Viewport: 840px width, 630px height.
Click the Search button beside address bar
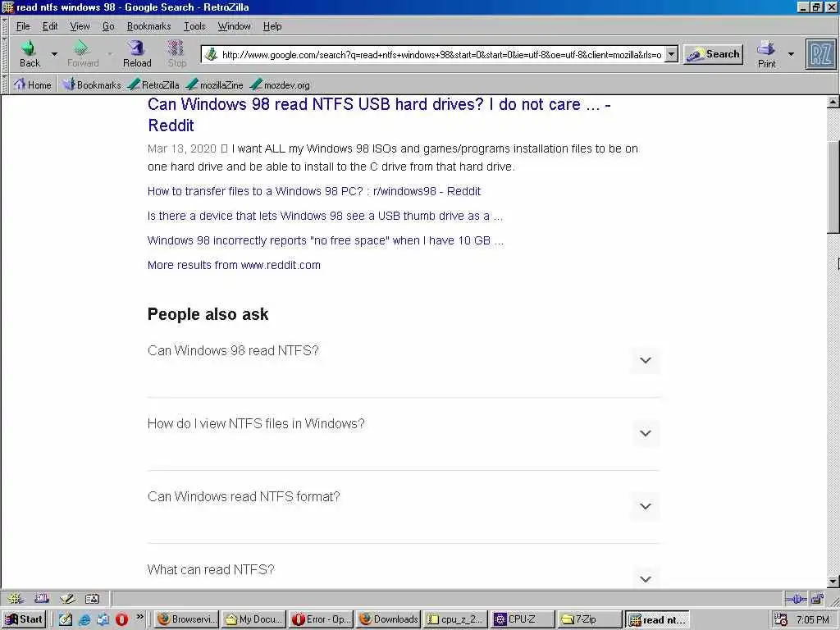(713, 54)
